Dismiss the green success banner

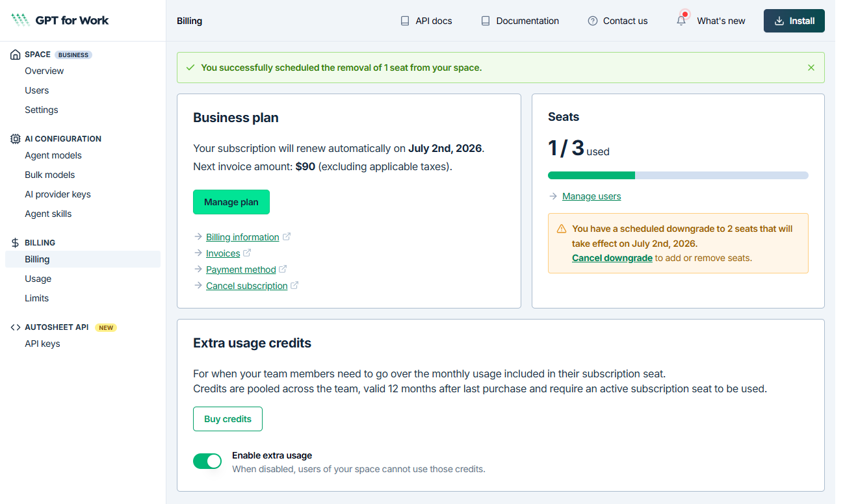[811, 68]
